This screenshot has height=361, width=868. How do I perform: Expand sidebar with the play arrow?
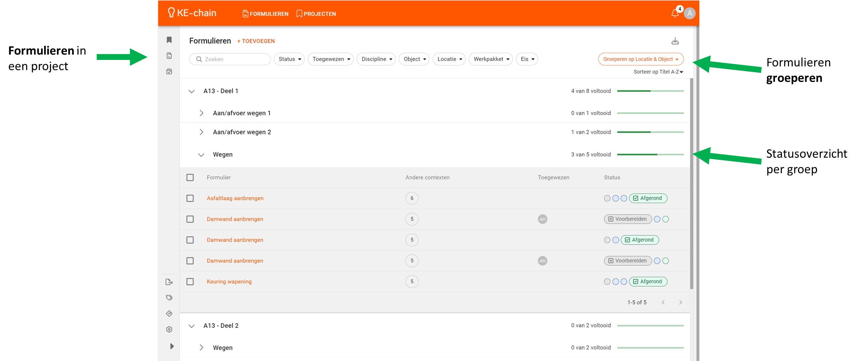(x=172, y=346)
